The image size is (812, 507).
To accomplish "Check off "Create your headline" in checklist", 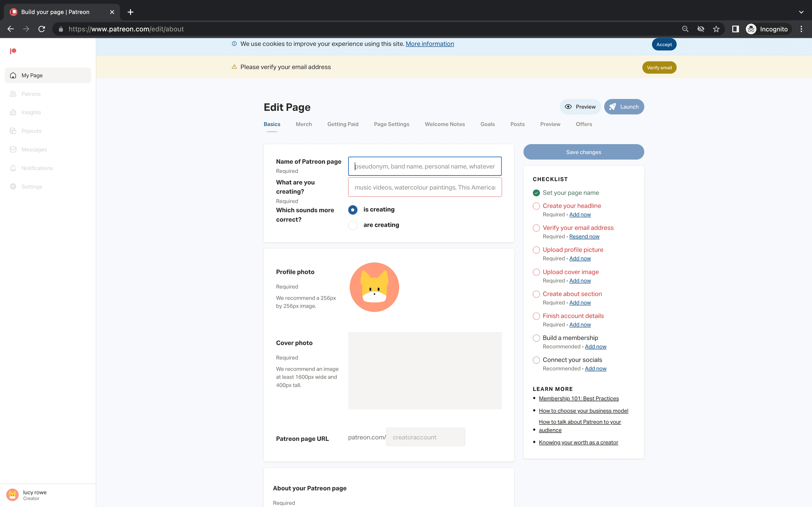I will click(x=536, y=206).
